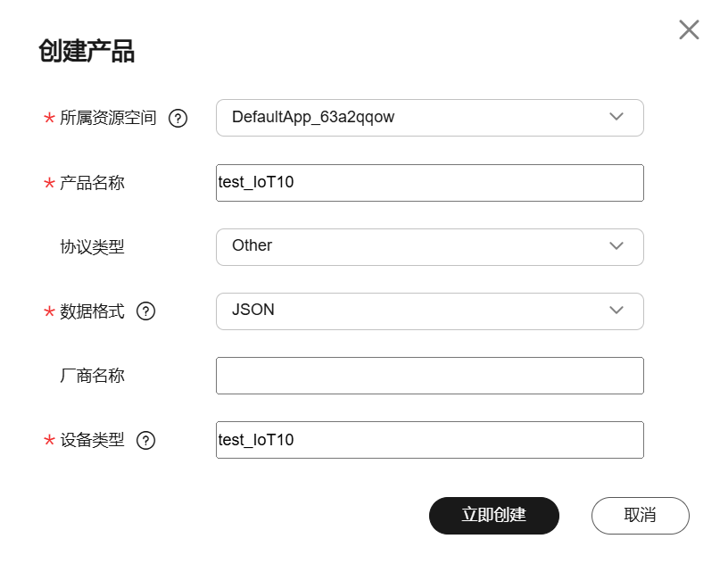
Task: Expand the 协议类型 dropdown arrow
Action: click(616, 245)
